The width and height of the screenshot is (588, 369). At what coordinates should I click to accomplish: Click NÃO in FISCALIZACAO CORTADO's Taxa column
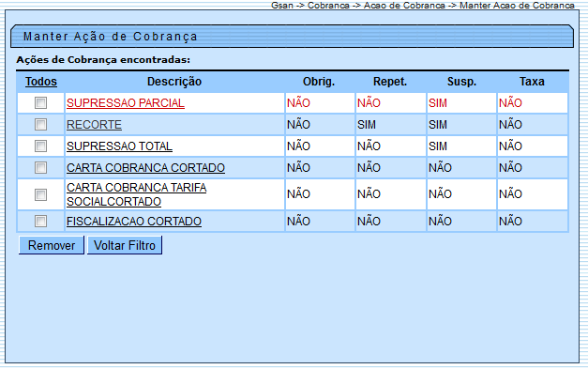point(510,221)
